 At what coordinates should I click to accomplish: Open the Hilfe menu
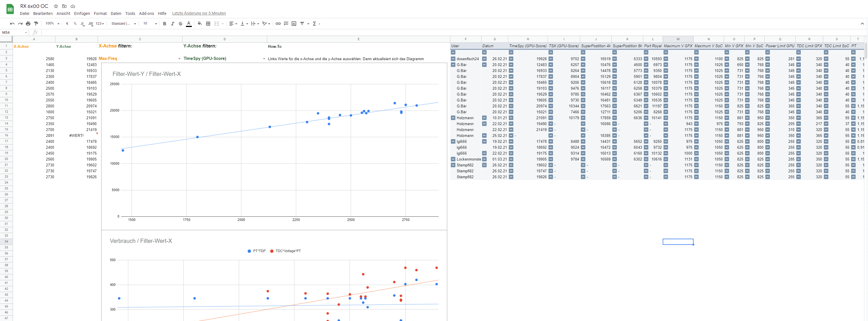pyautogui.click(x=162, y=13)
